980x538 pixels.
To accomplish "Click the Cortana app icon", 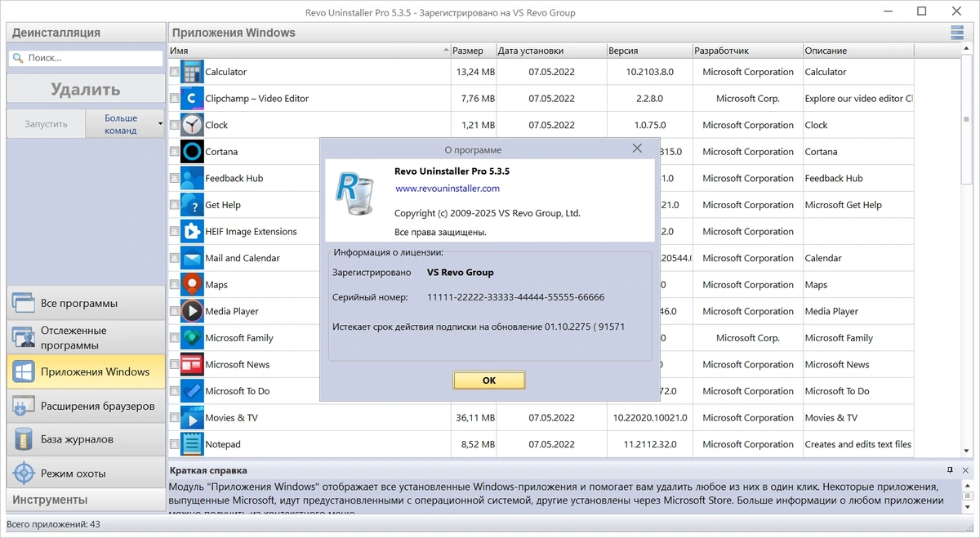I will 192,152.
